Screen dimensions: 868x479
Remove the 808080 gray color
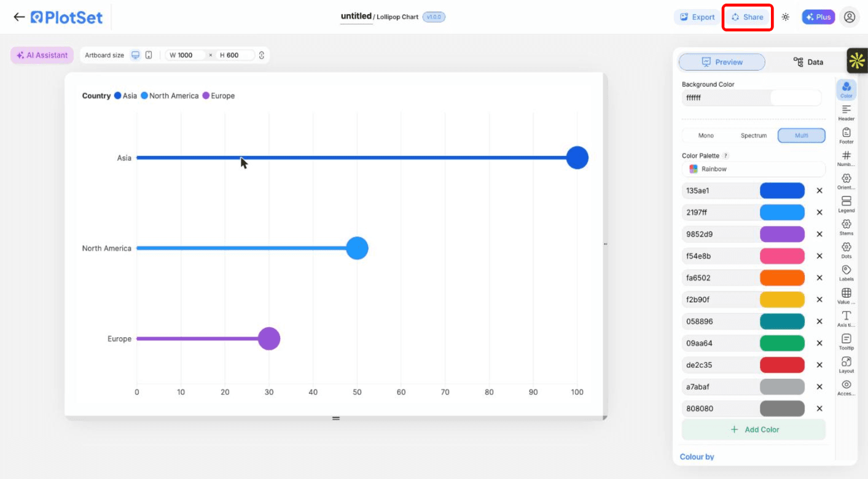coord(819,408)
